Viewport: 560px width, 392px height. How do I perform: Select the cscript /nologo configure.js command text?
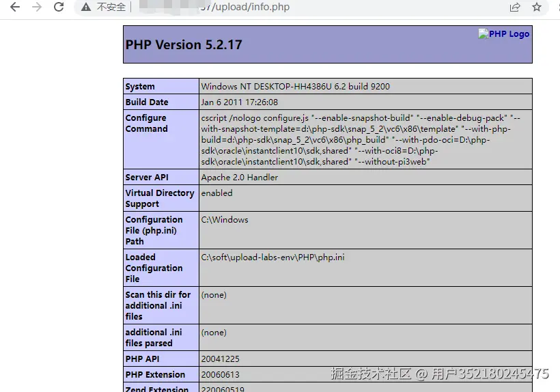click(x=361, y=139)
